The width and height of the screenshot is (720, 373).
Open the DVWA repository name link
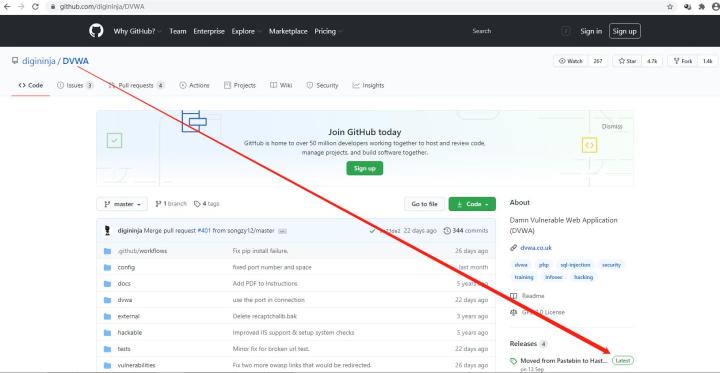[x=75, y=61]
